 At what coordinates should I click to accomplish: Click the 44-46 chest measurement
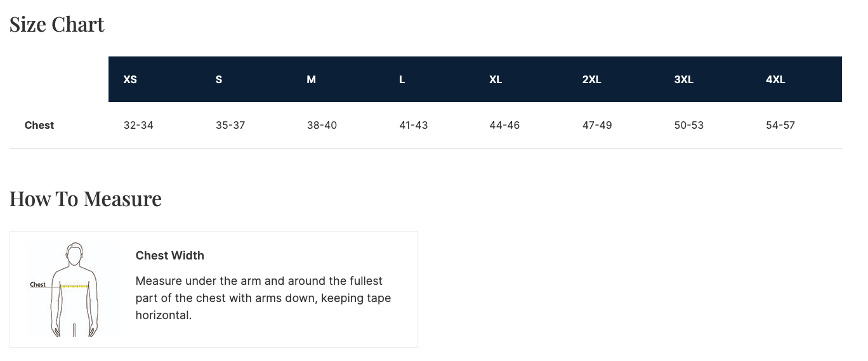click(504, 126)
